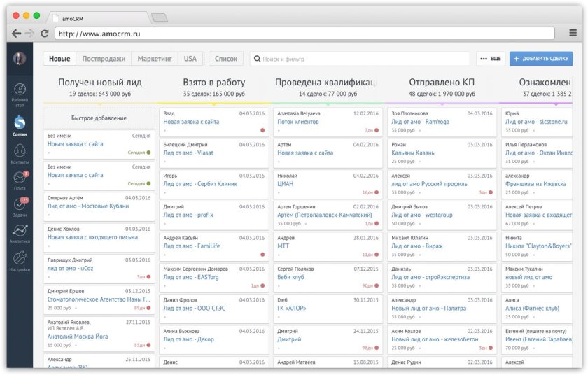This screenshot has height=375, width=588.
Task: Reload the page with refresh icon
Action: 45,34
